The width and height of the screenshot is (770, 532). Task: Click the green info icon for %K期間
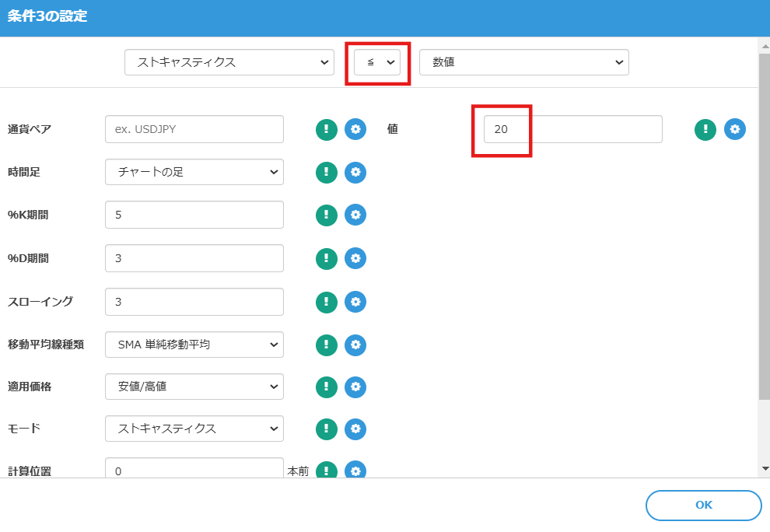tap(327, 215)
